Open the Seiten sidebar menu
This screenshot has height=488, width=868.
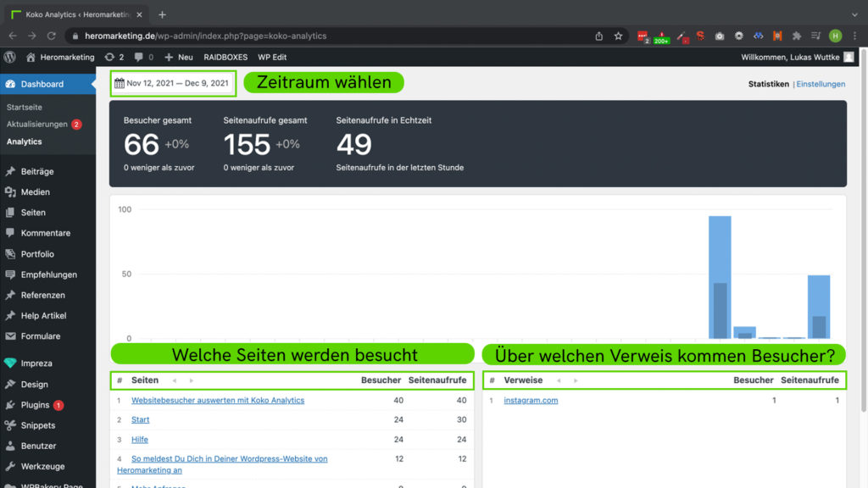point(33,213)
